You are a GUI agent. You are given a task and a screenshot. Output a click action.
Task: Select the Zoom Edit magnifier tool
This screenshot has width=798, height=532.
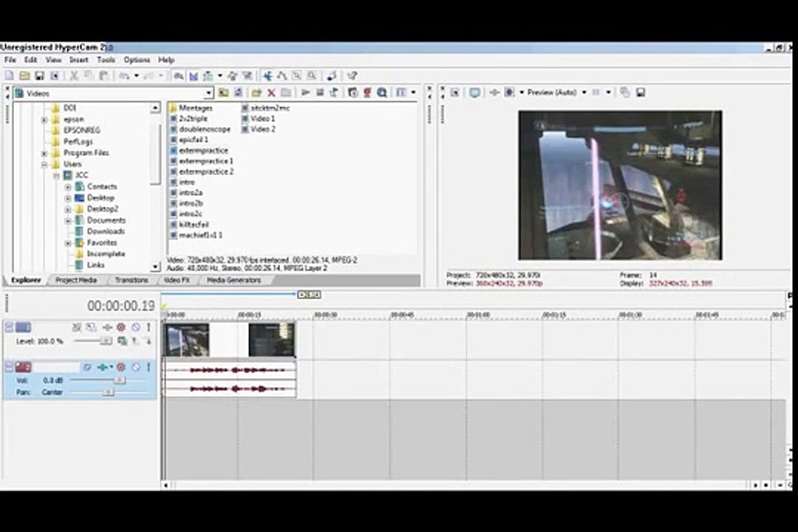pos(312,76)
